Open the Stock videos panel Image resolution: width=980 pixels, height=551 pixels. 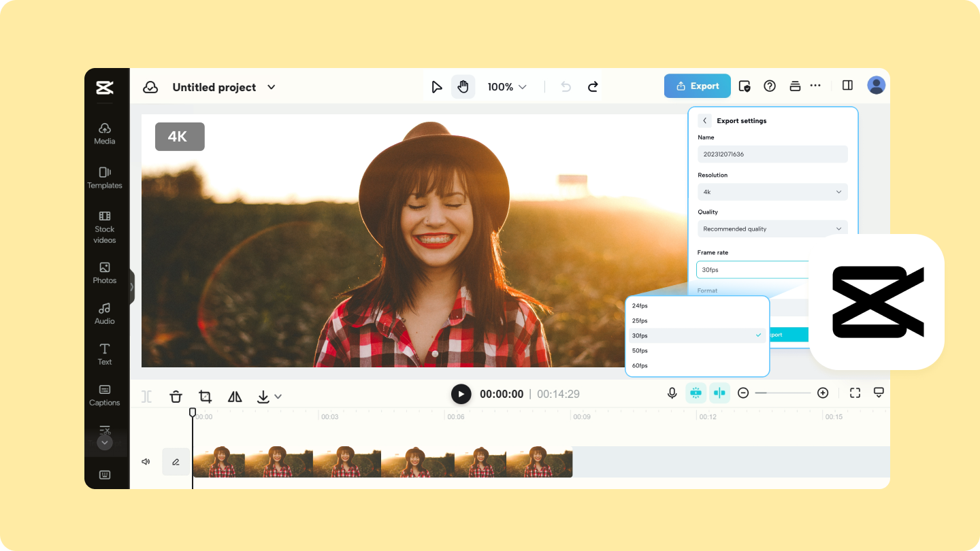pos(105,227)
